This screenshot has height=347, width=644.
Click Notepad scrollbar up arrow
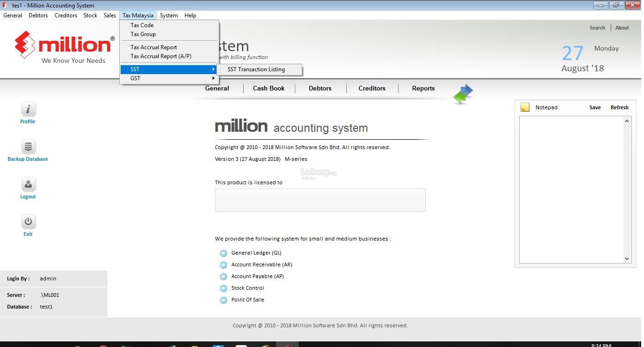pyautogui.click(x=627, y=121)
